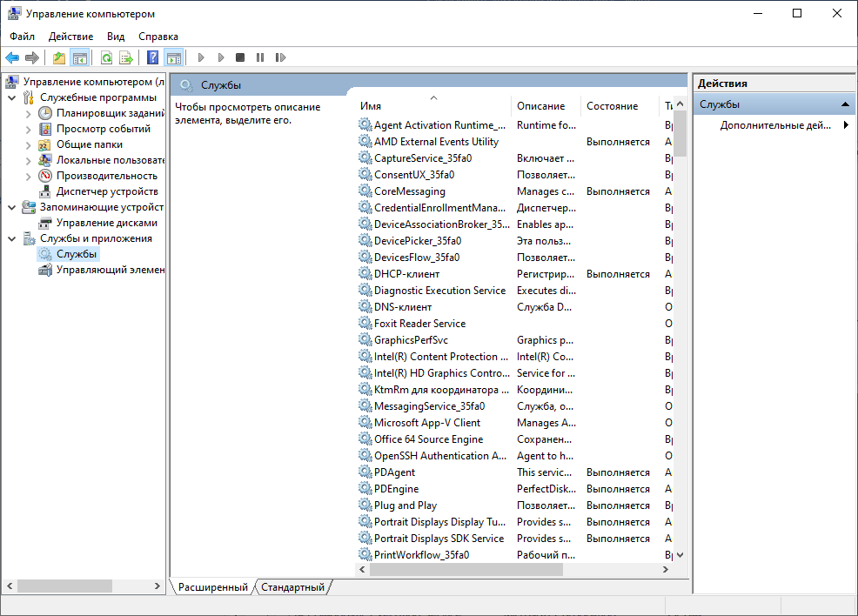
Task: Collapse the Службы и приложения node
Action: 12,238
